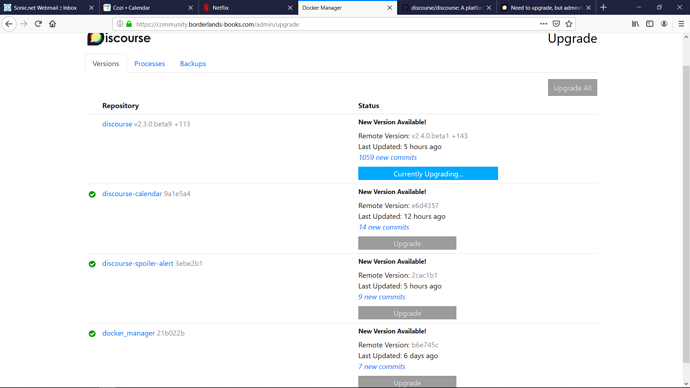This screenshot has width=690, height=388.
Task: Click the Status column header
Action: (369, 106)
